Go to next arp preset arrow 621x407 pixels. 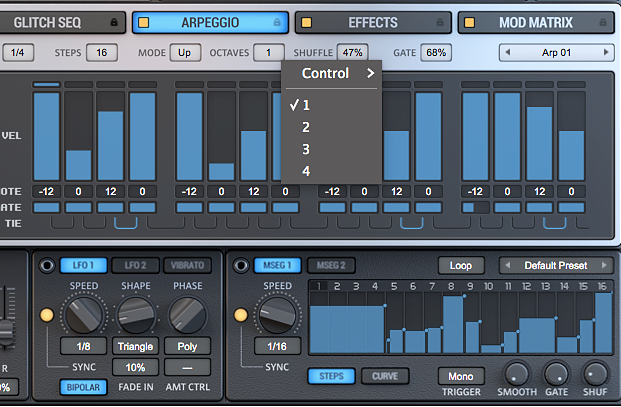click(606, 52)
